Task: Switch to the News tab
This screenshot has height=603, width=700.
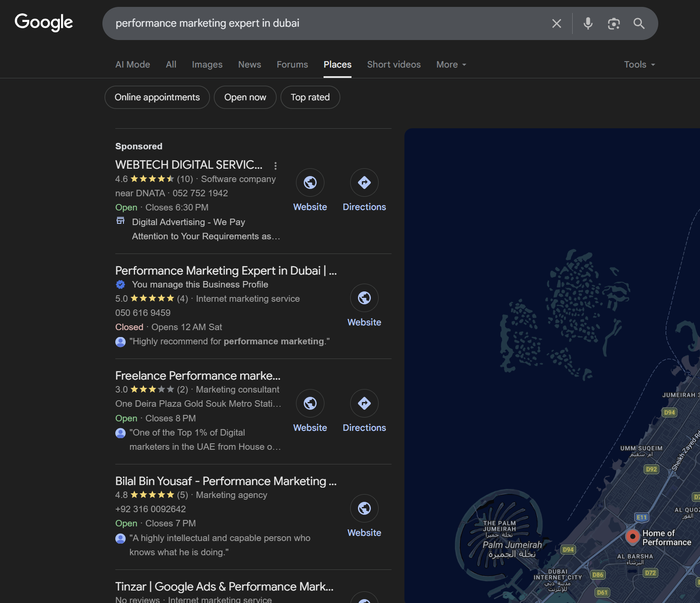Action: point(250,65)
